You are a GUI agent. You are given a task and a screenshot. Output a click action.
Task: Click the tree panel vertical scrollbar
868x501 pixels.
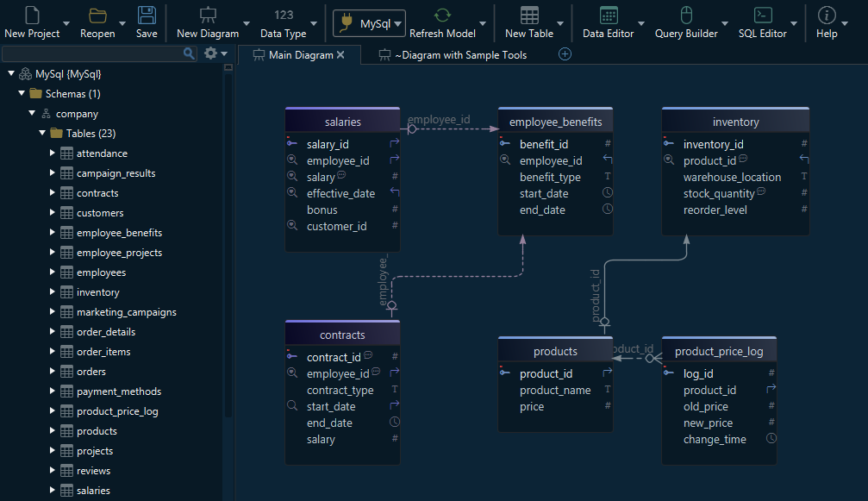tap(228, 243)
